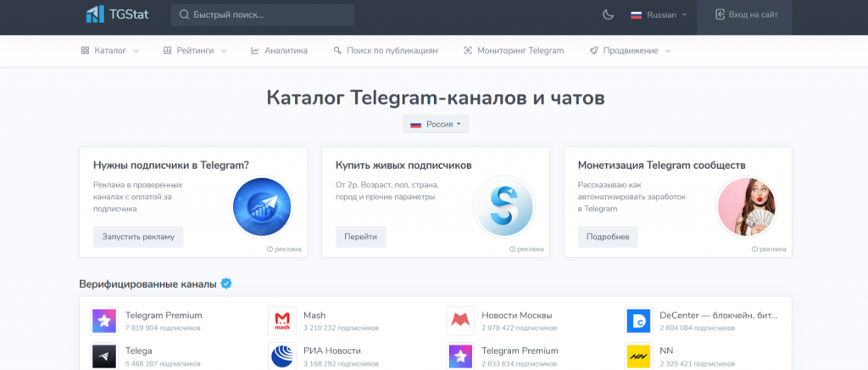Screen dimensions: 868x370
Task: Click the Mash channel logo
Action: (x=282, y=321)
